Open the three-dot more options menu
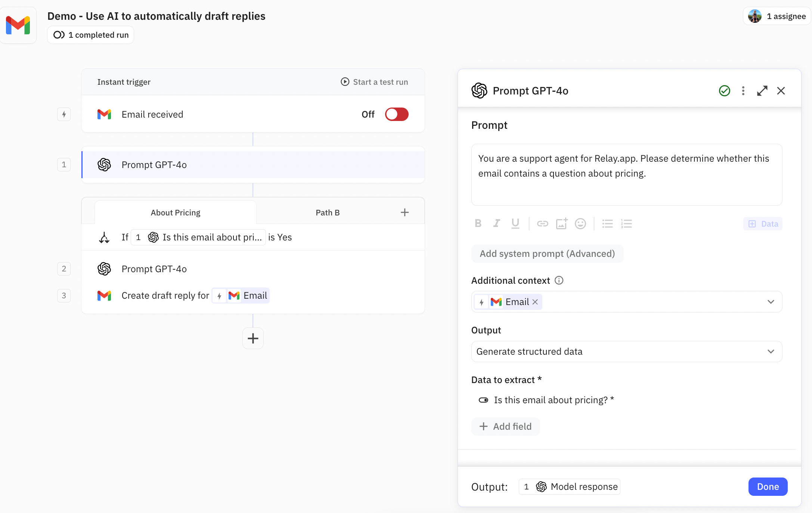812x513 pixels. pos(743,91)
